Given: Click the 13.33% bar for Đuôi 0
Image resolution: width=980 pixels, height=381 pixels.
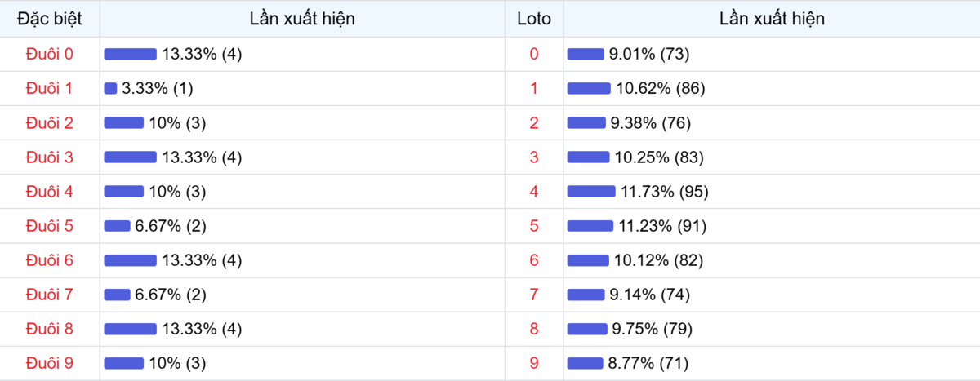Looking at the screenshot, I should tap(130, 54).
